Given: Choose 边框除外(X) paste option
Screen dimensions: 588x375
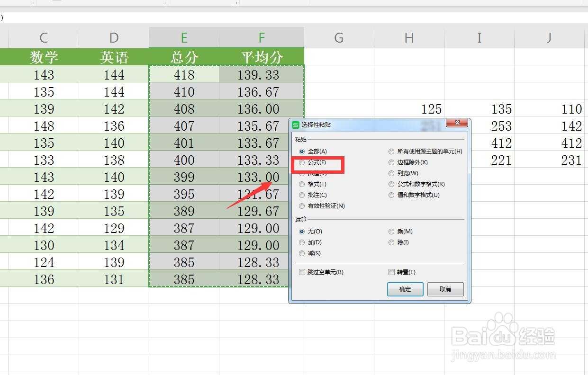Looking at the screenshot, I should pos(408,162).
